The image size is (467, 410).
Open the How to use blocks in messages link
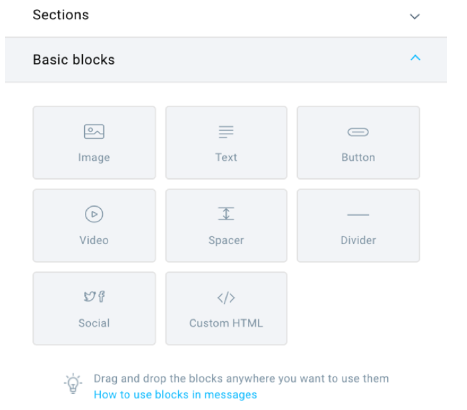175,395
